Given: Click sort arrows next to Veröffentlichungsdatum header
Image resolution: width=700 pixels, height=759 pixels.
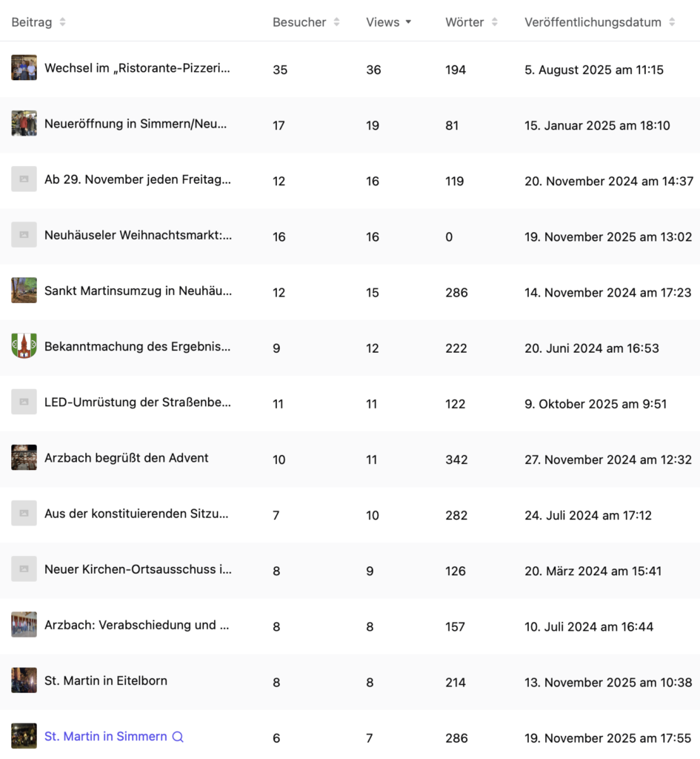Looking at the screenshot, I should pos(672,22).
